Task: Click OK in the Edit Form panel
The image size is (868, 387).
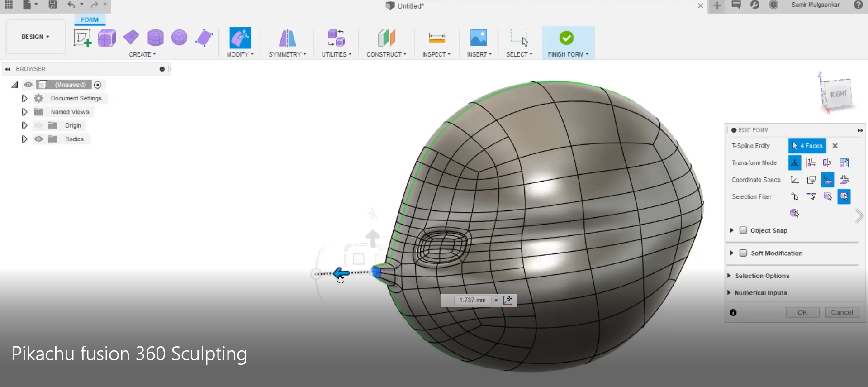Action: [x=802, y=312]
